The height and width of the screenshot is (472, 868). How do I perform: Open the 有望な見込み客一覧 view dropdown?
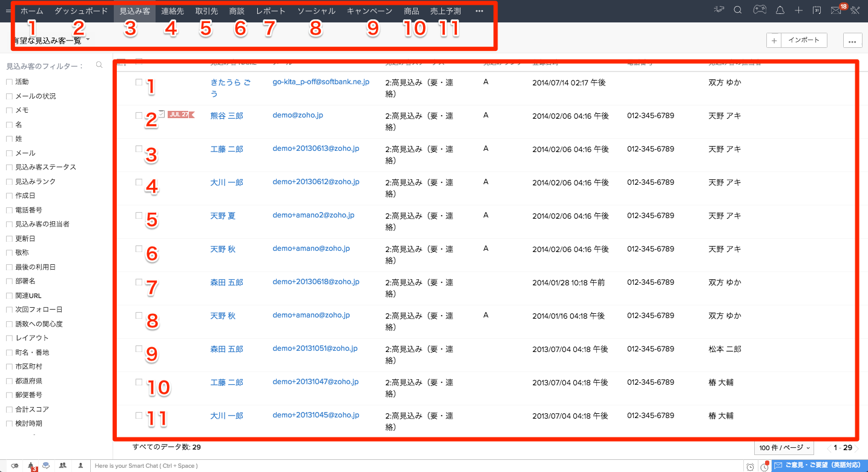[51, 40]
